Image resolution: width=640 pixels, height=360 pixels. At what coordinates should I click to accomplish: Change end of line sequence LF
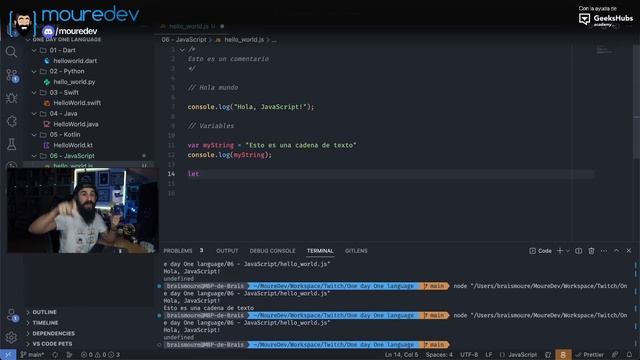point(489,355)
